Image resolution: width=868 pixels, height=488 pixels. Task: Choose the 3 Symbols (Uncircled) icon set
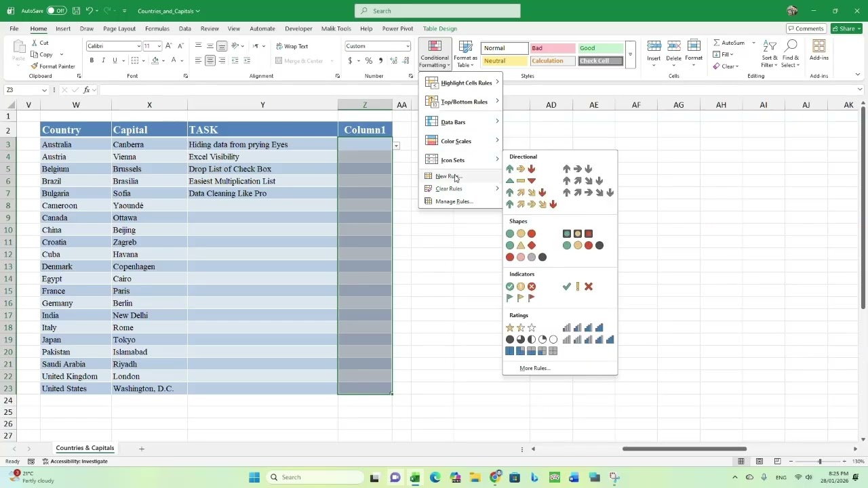(x=577, y=287)
